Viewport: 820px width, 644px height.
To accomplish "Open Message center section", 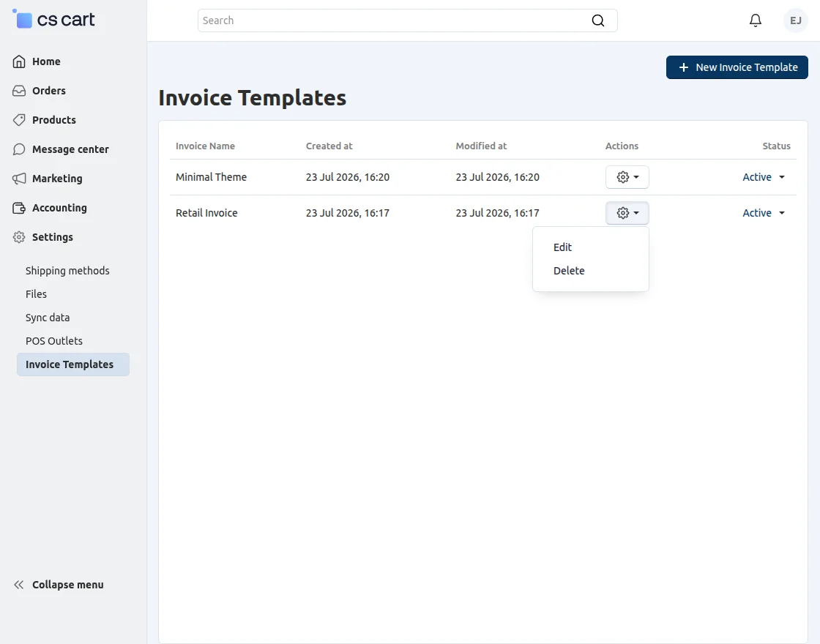I will tap(70, 149).
